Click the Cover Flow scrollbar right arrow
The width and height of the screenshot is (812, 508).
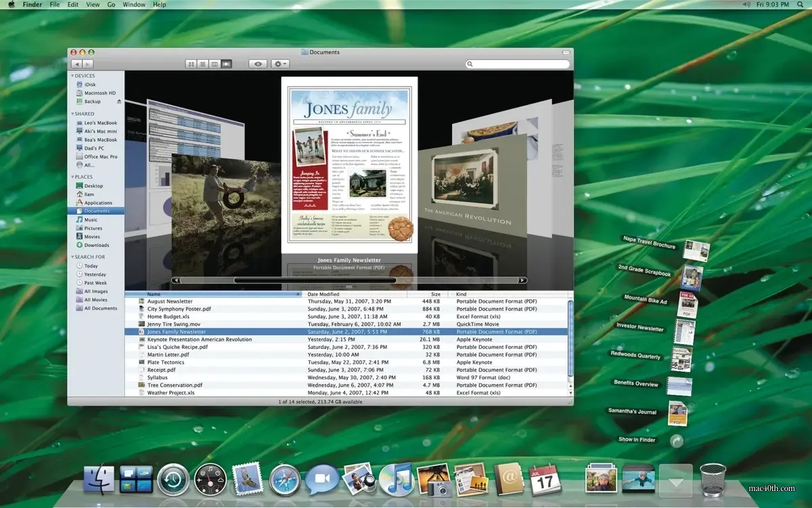click(x=523, y=279)
